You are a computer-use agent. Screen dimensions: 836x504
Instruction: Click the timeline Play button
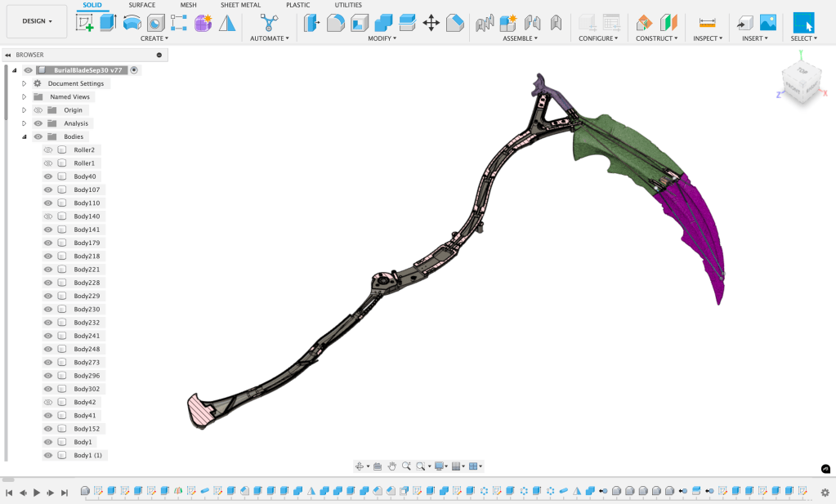coord(37,493)
